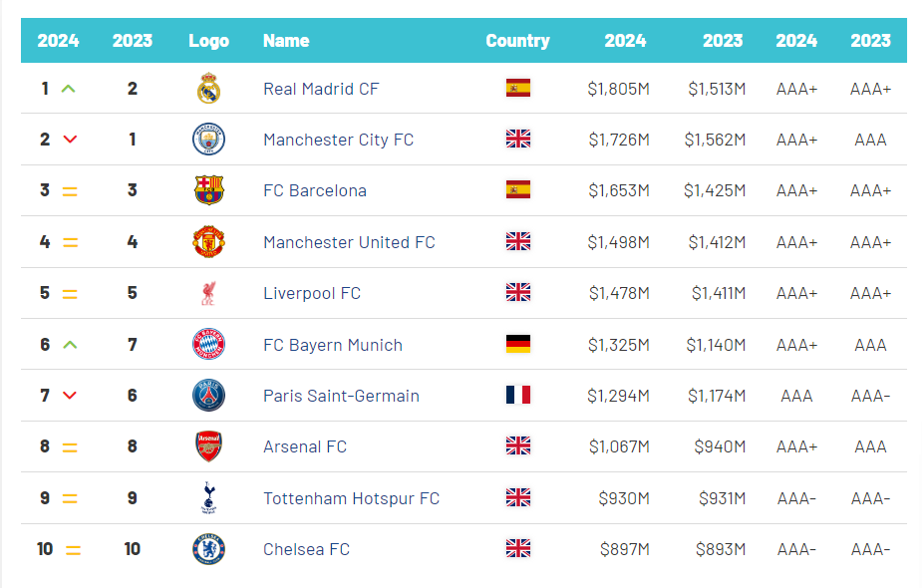Select the FC Bayern Munich logo

[x=208, y=344]
